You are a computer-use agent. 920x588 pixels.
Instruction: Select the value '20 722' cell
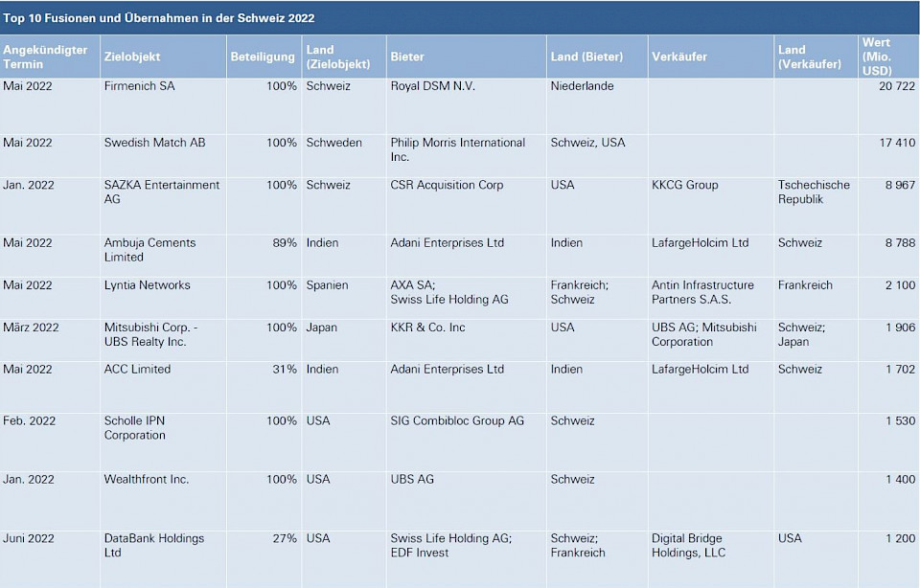click(x=896, y=86)
